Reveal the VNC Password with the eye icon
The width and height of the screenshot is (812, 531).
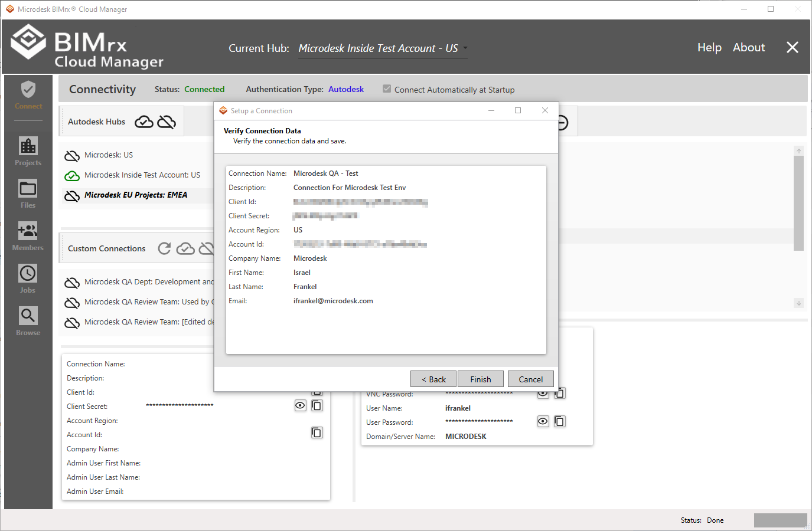[543, 394]
